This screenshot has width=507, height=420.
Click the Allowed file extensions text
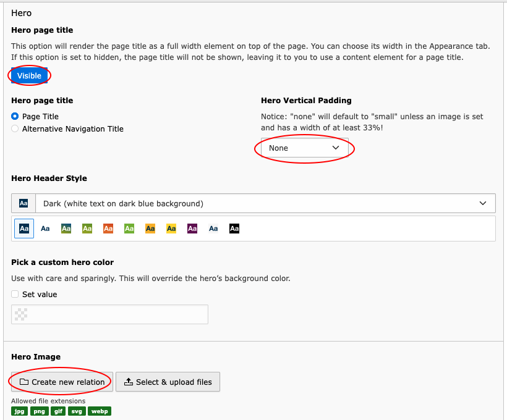click(48, 401)
